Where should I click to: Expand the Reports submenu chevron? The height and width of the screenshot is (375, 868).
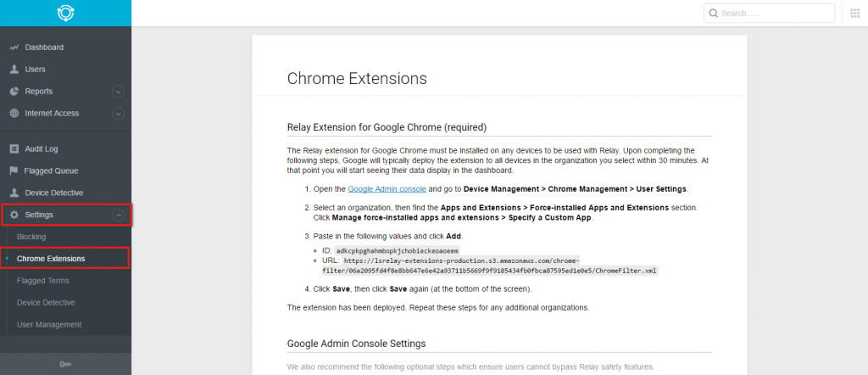point(118,92)
